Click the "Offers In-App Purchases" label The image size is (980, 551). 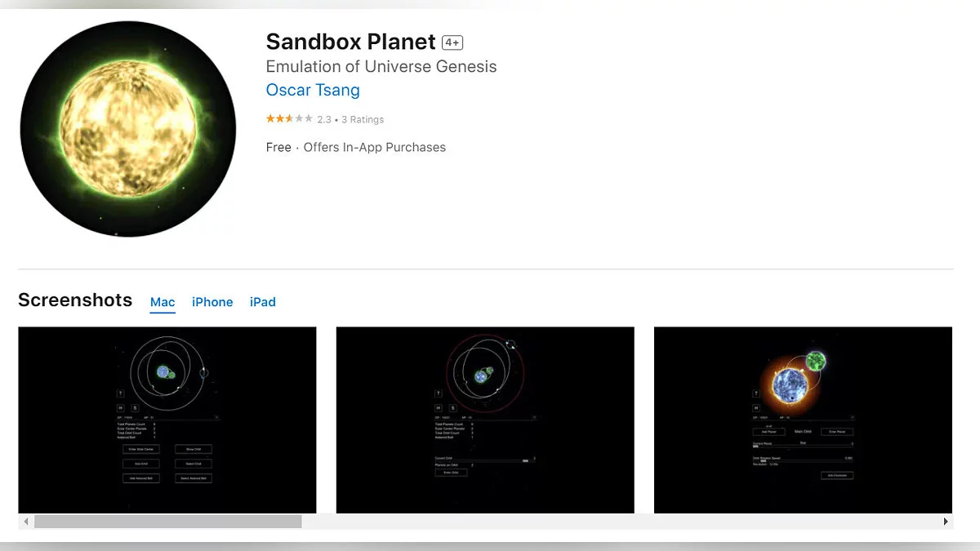tap(375, 148)
